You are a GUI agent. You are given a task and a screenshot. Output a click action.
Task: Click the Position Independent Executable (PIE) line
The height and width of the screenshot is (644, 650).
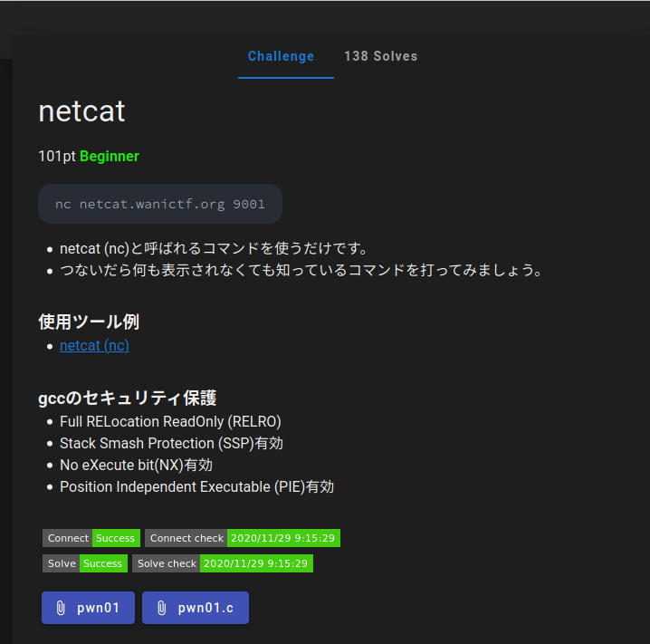coord(197,486)
